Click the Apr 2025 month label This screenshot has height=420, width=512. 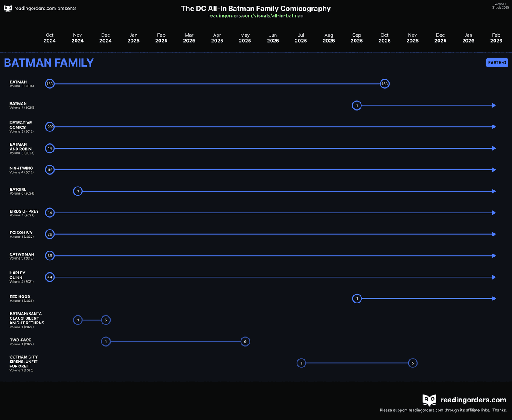point(217,38)
